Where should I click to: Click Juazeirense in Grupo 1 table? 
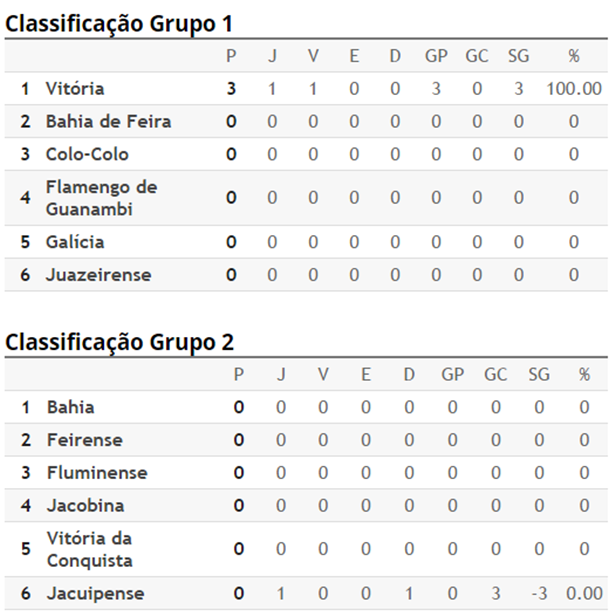pos(99,275)
